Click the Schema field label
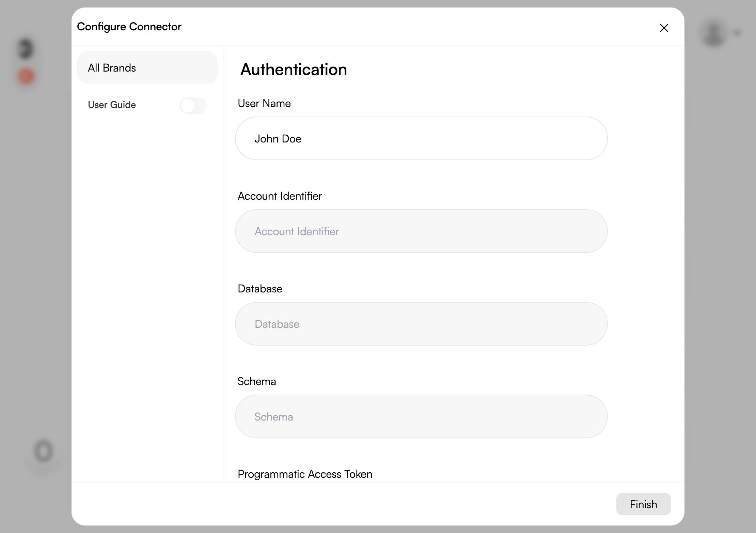The width and height of the screenshot is (756, 533). pos(256,381)
